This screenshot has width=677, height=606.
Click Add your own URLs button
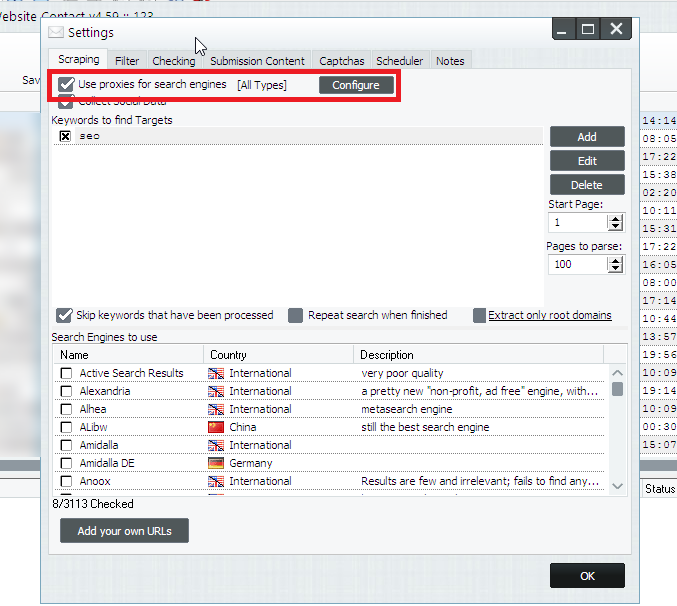tap(124, 531)
